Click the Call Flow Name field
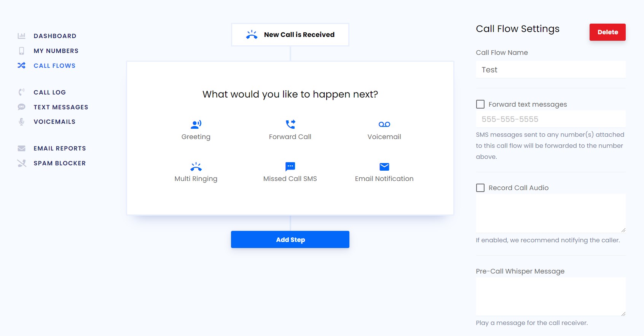Viewport: 644px width, 336px height. (550, 70)
